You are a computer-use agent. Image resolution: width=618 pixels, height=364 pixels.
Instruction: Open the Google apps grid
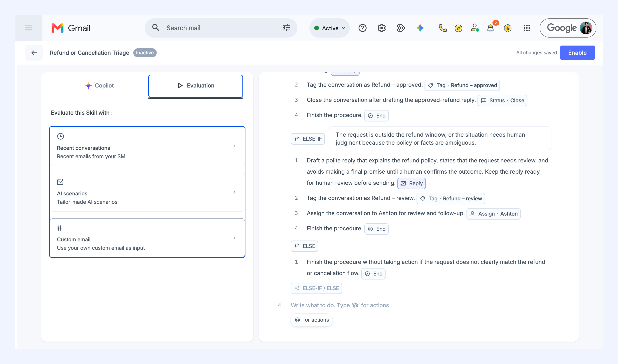[x=526, y=28]
